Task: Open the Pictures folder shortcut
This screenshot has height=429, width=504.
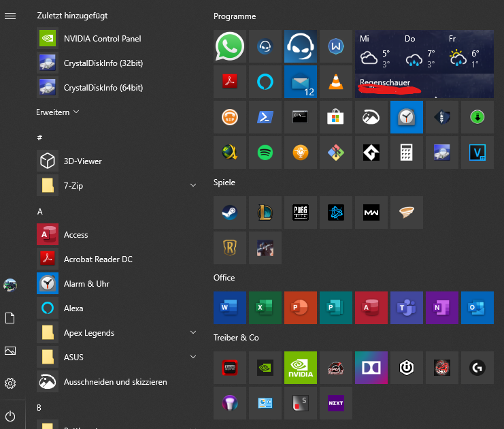Action: 10,351
